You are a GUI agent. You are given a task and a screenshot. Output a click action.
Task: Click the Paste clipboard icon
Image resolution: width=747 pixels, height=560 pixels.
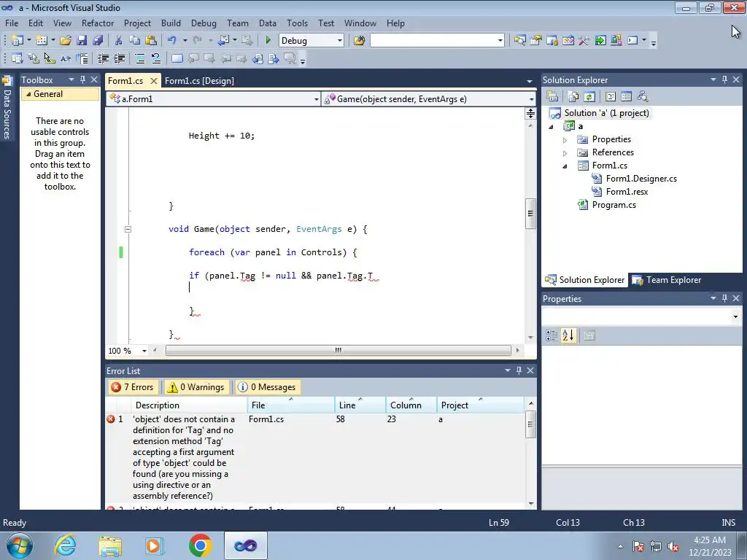(151, 41)
